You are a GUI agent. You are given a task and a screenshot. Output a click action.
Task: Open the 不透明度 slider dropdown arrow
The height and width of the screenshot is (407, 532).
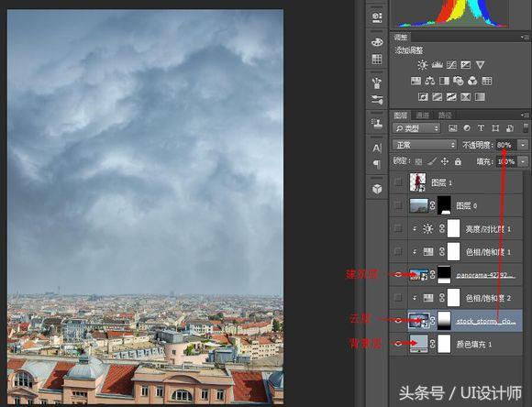click(x=523, y=145)
